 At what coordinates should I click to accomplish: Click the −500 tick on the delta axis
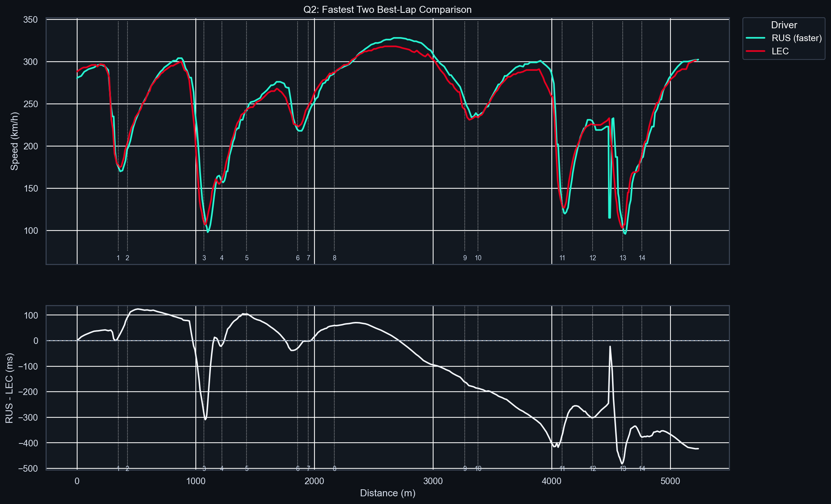[x=28, y=468]
